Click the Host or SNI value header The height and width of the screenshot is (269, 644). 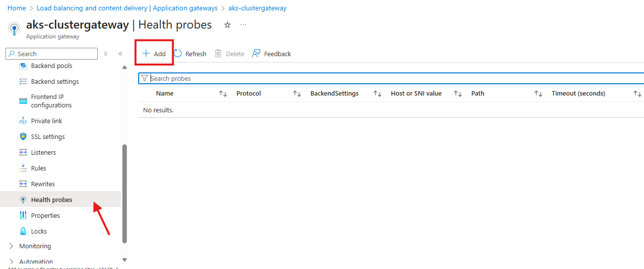point(416,94)
